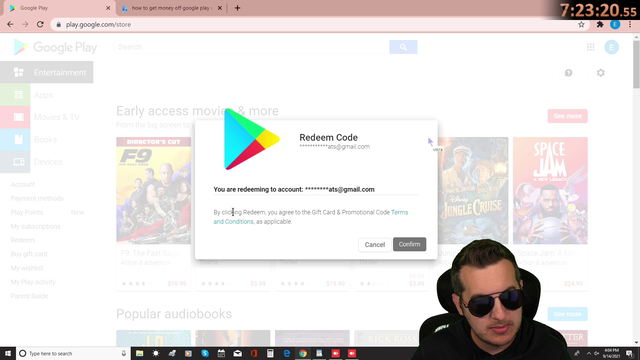The height and width of the screenshot is (360, 640).
Task: Open Buy gift card in sidebar
Action: pyautogui.click(x=29, y=254)
